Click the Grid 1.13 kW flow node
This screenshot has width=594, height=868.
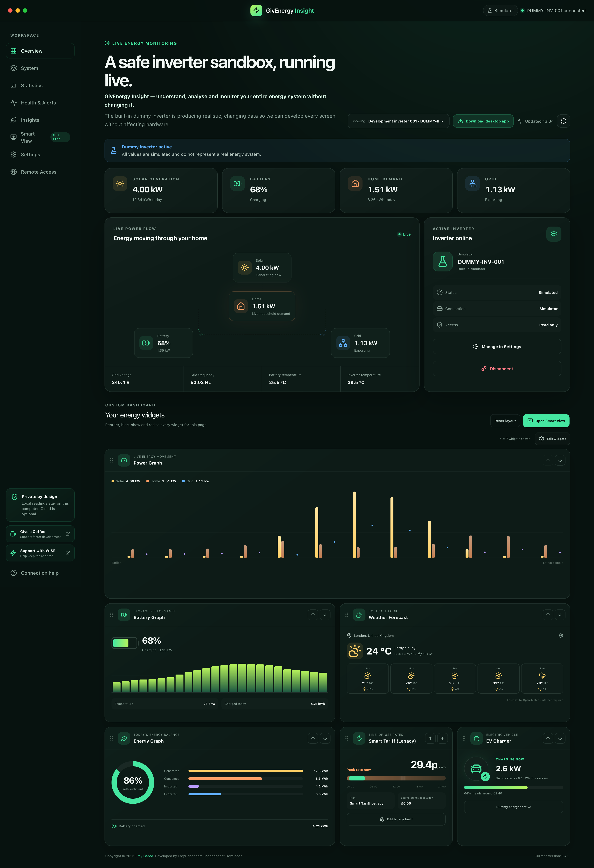[x=360, y=343]
